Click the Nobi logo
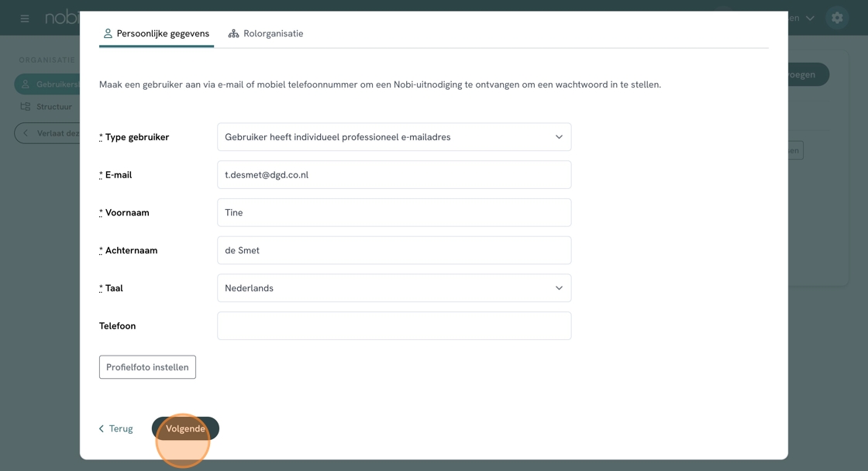The height and width of the screenshot is (471, 868). [62, 18]
